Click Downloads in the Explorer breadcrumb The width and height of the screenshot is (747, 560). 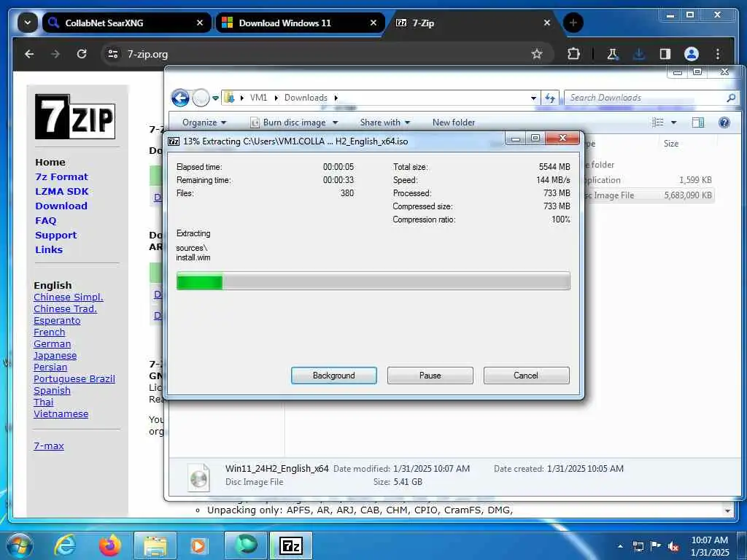click(x=306, y=98)
